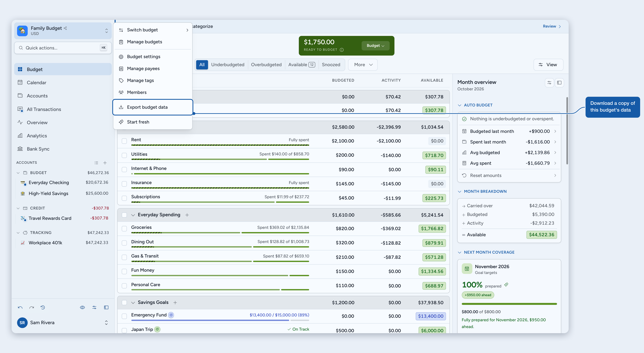Open the View options button
This screenshot has width=644, height=353.
(x=548, y=65)
